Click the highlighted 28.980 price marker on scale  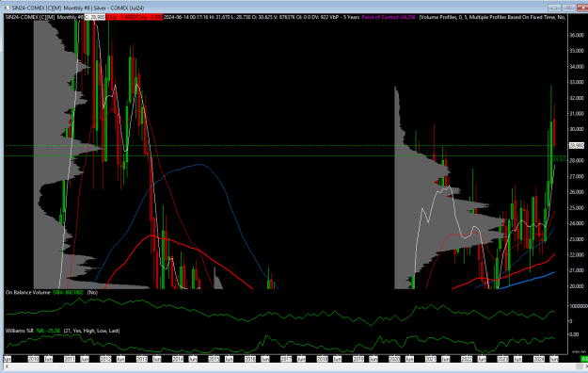tap(577, 145)
